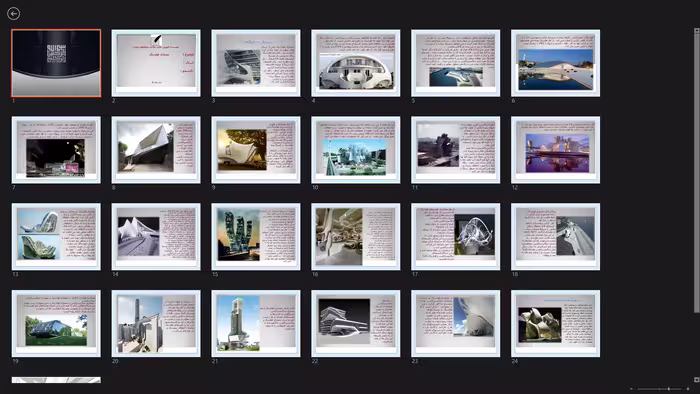Click the back arrow to exit slide overview
The width and height of the screenshot is (700, 394).
[x=13, y=14]
